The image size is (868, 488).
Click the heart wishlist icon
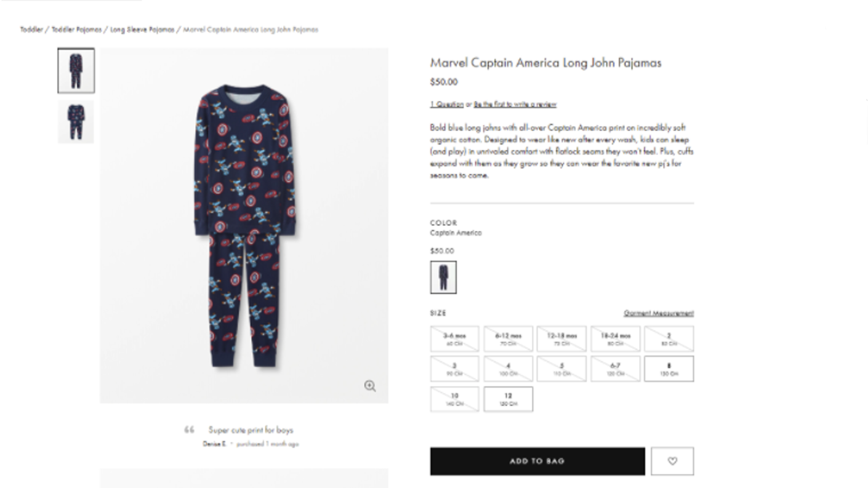click(672, 461)
